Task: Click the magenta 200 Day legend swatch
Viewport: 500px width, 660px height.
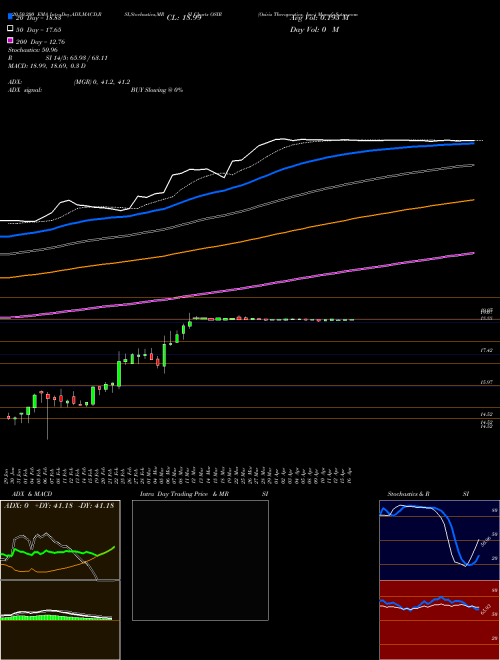Action: (11, 40)
